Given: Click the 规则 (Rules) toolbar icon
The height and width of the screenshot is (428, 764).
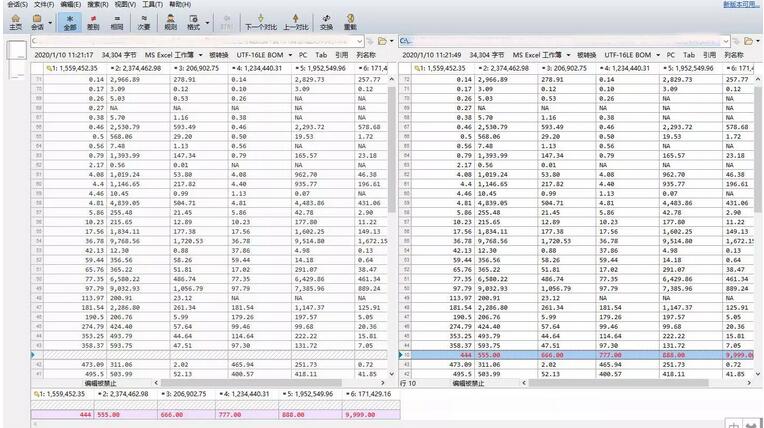Looking at the screenshot, I should [170, 21].
